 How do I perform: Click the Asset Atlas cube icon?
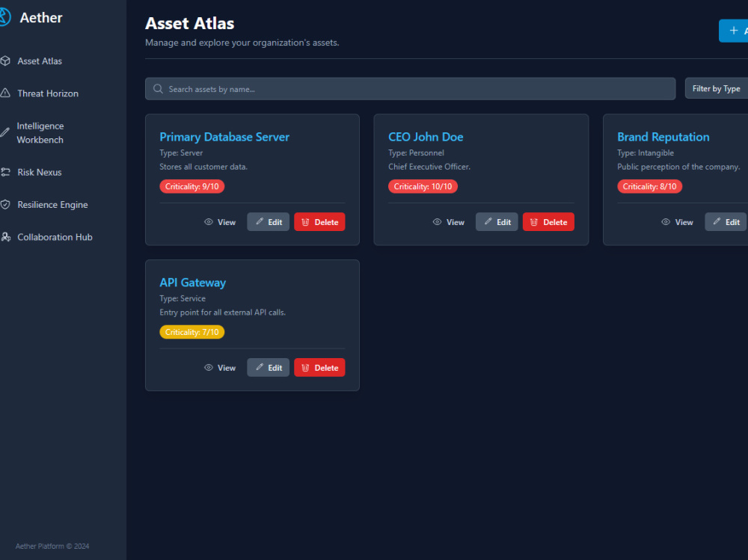click(5, 61)
